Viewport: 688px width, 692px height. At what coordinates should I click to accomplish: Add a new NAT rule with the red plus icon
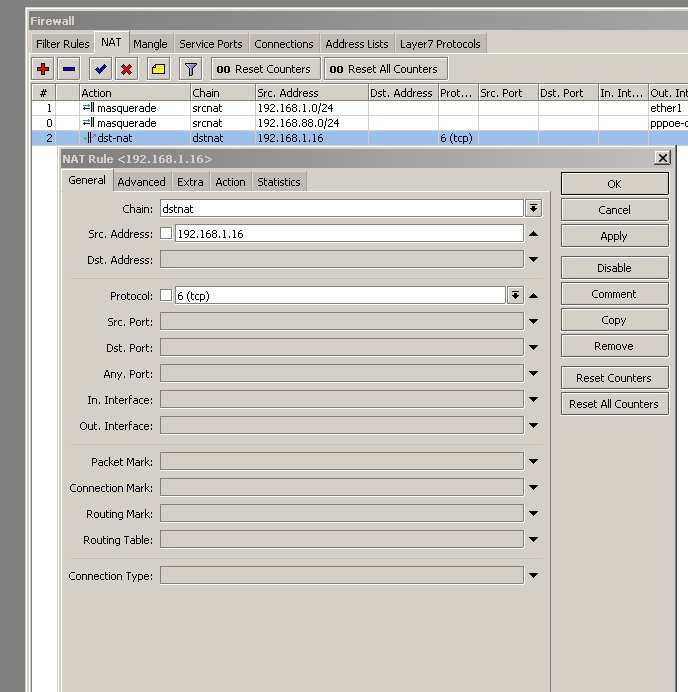43,69
